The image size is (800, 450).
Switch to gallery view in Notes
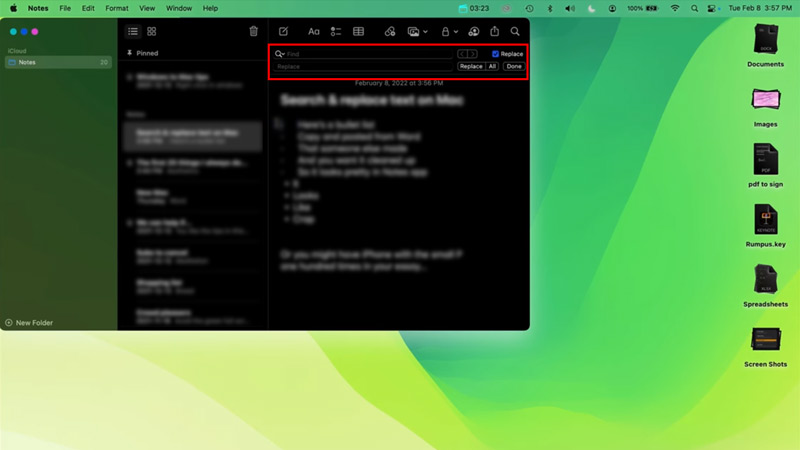152,32
